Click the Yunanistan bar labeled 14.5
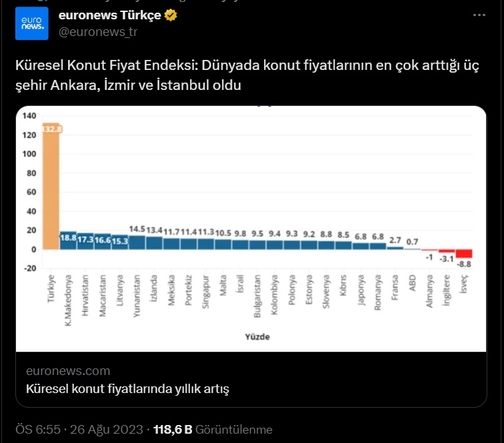504x443 pixels. tap(137, 242)
